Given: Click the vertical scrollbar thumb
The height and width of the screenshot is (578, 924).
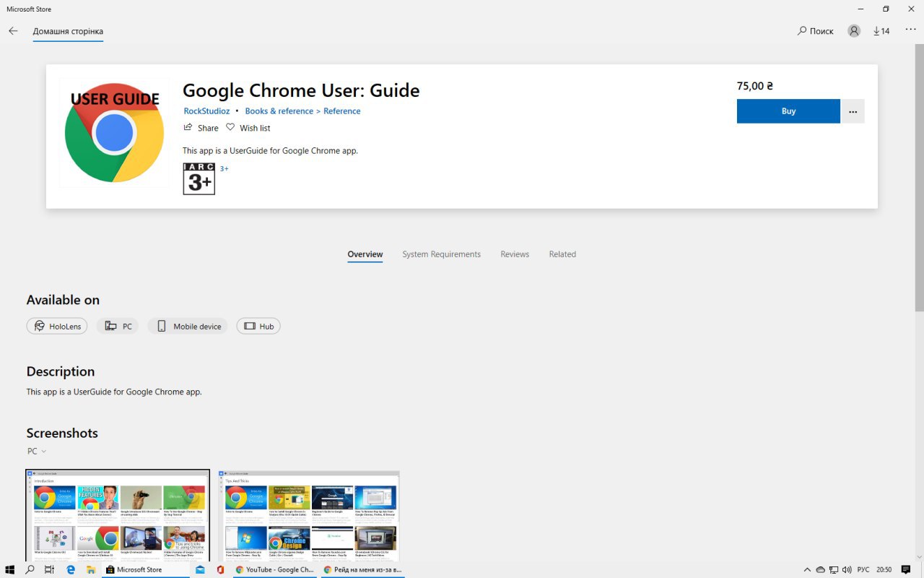Looking at the screenshot, I should point(919,177).
